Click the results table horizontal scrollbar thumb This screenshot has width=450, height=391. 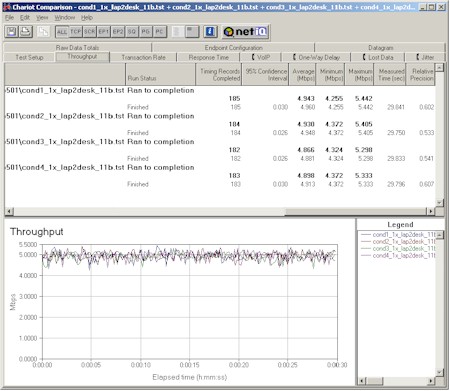pyautogui.click(x=355, y=211)
